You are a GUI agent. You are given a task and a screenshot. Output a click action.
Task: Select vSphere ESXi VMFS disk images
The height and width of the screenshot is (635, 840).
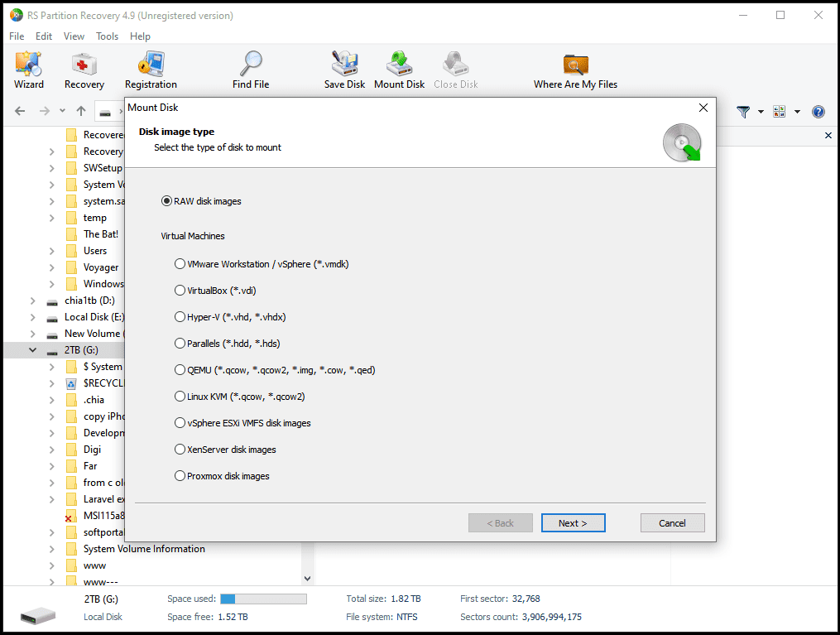(x=242, y=423)
